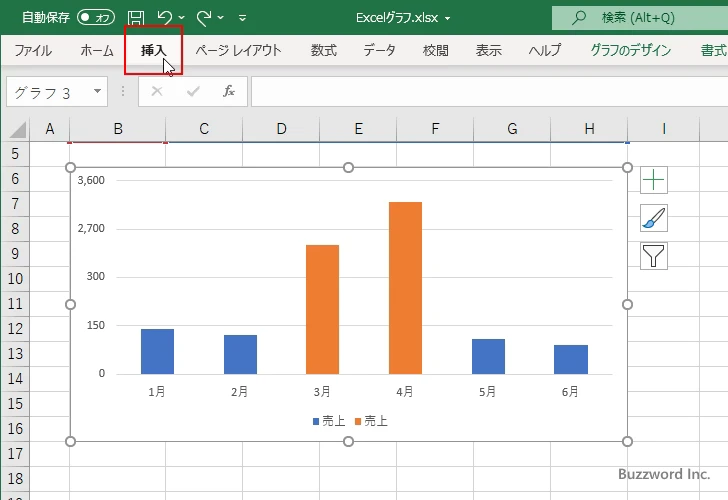728x500 pixels.
Task: Select row 10 header
Action: pos(15,279)
